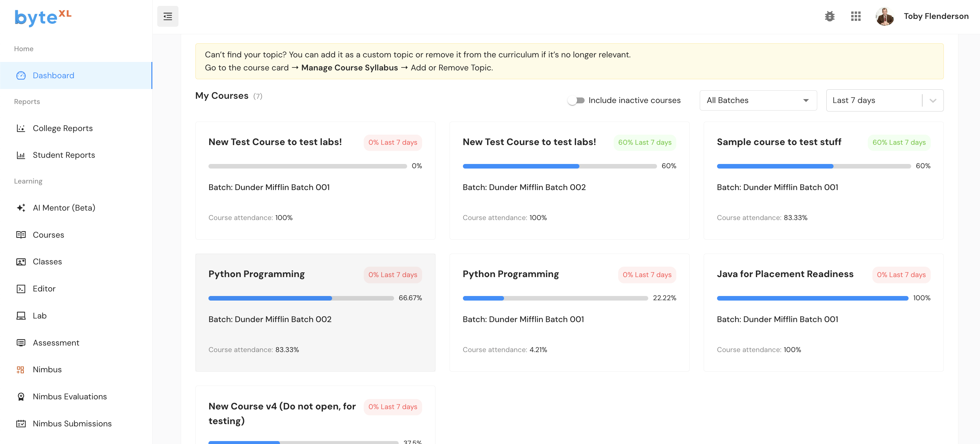This screenshot has width=980, height=444.
Task: Open the Java for Placement Readiness course
Action: click(785, 274)
